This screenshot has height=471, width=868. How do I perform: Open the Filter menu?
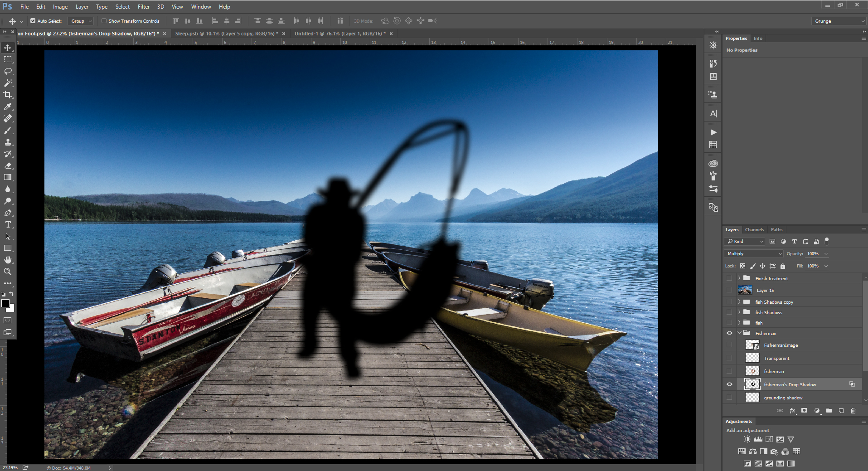coord(144,7)
